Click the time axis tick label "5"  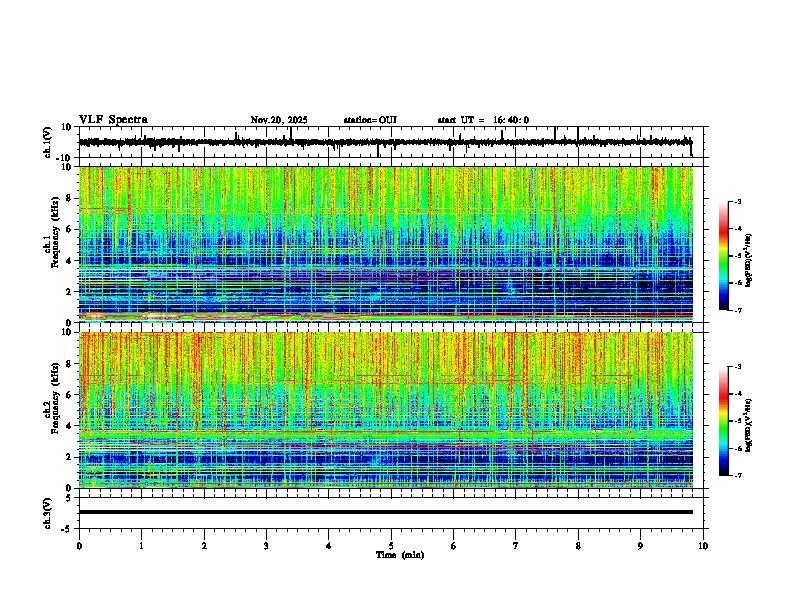point(391,546)
